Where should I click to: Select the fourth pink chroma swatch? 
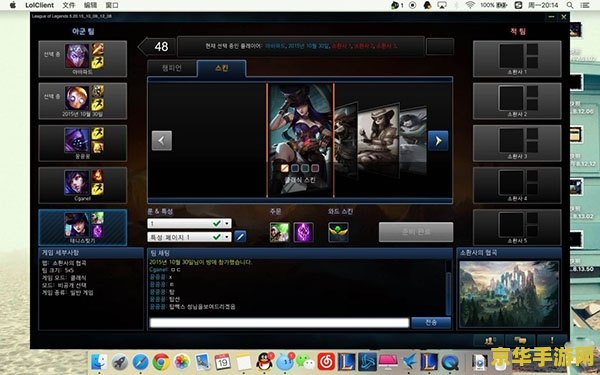pyautogui.click(x=315, y=168)
